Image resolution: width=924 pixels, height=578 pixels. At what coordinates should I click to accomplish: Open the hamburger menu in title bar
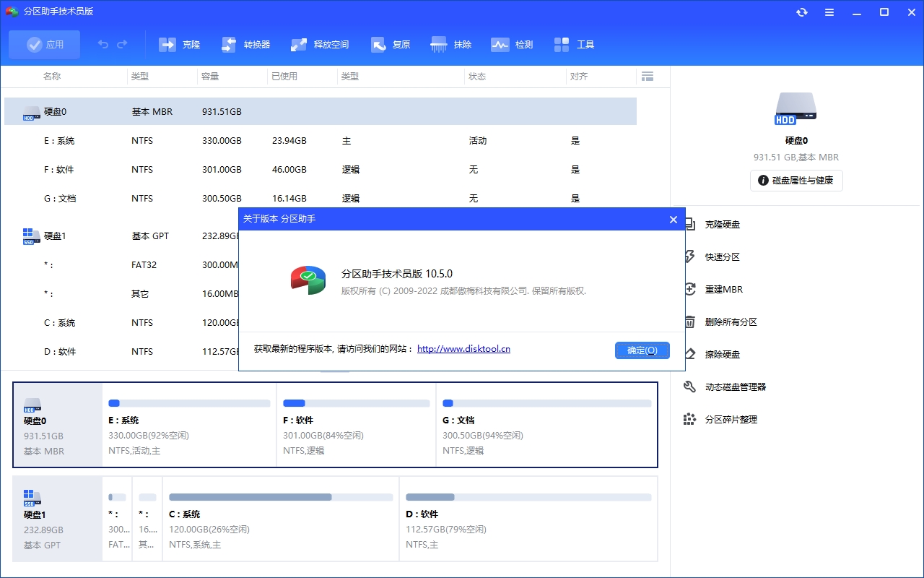pos(829,12)
